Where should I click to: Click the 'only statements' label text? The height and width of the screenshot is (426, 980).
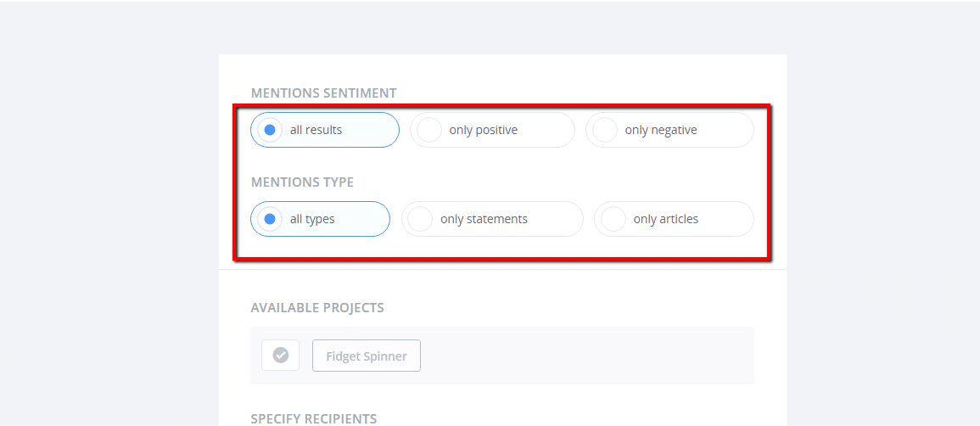[484, 219]
